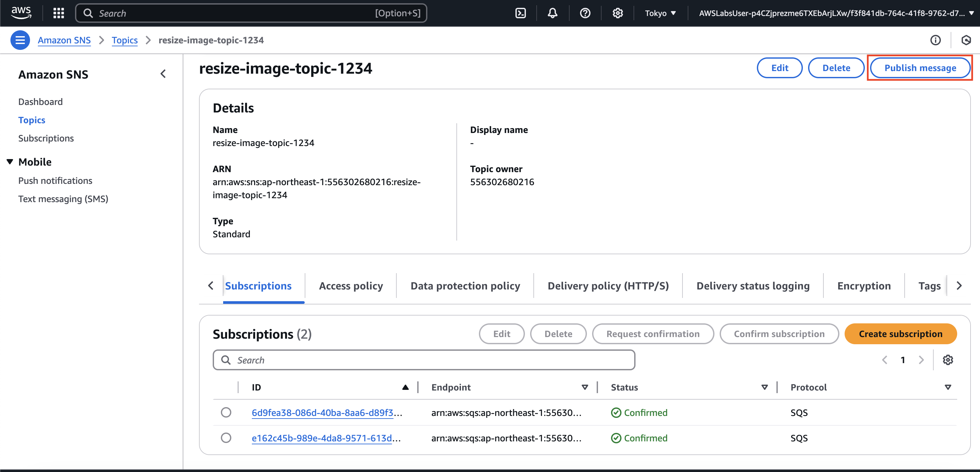Switch to the Encryption tab
Viewport: 980px width, 472px height.
864,286
